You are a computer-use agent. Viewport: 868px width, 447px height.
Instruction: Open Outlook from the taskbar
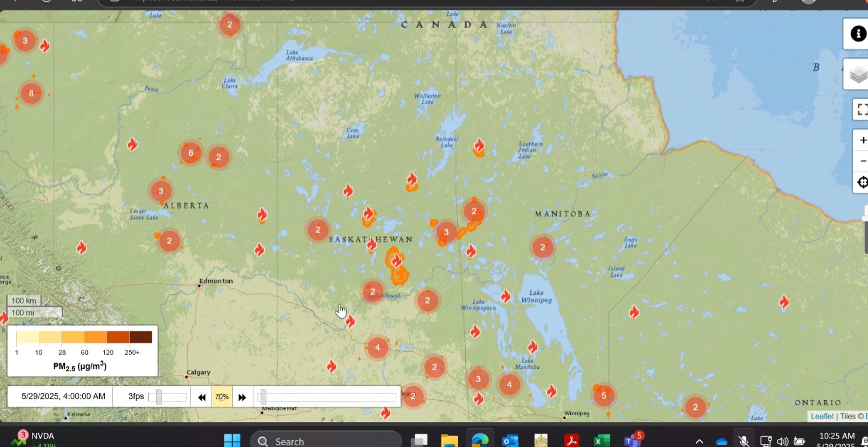tap(510, 441)
